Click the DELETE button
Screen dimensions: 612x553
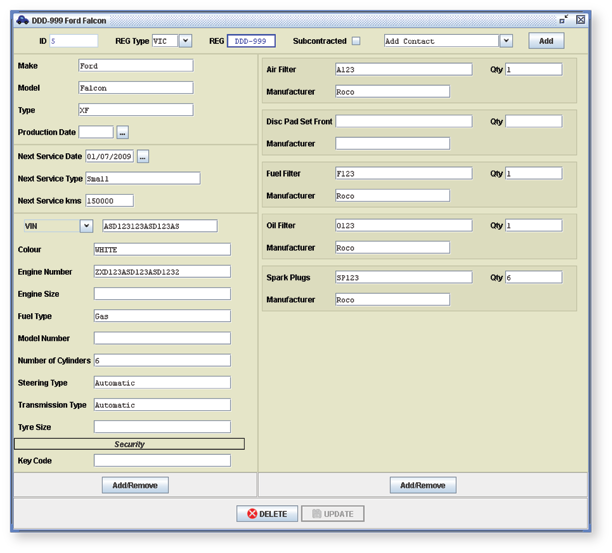(267, 514)
